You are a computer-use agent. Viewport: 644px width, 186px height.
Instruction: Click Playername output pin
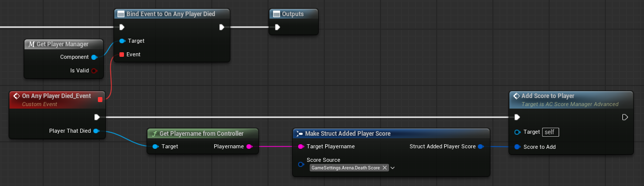click(x=249, y=147)
